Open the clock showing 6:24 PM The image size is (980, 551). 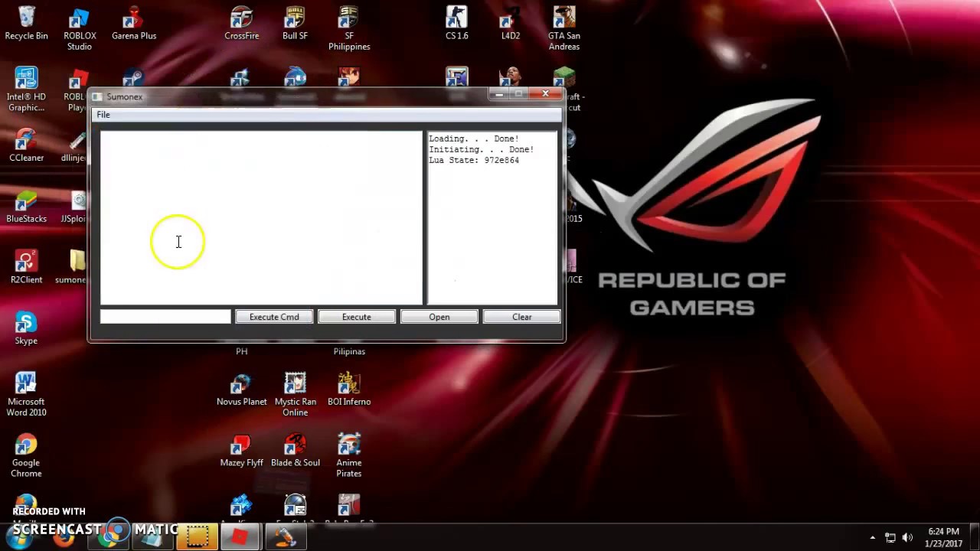point(943,537)
